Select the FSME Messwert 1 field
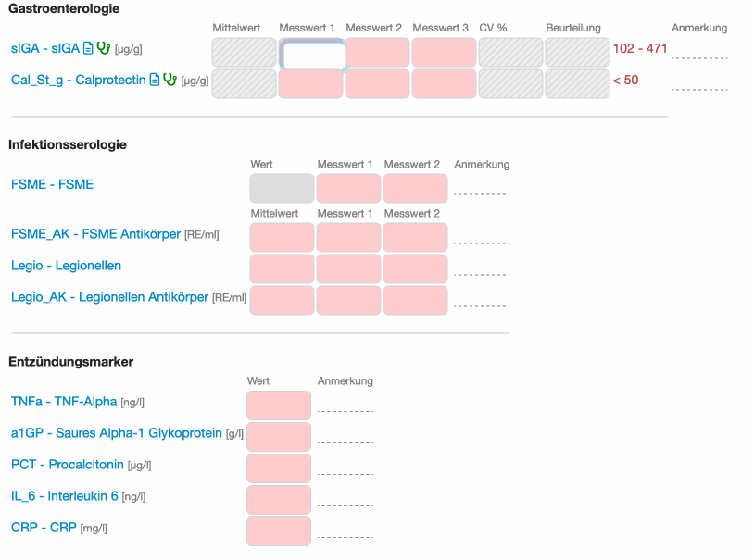This screenshot has height=560, width=754. [x=348, y=189]
